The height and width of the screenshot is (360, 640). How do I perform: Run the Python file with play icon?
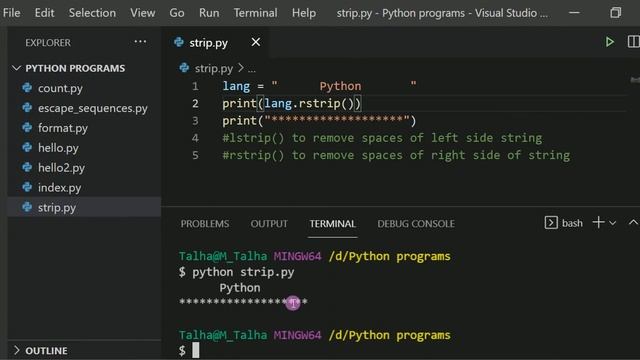pyautogui.click(x=609, y=42)
